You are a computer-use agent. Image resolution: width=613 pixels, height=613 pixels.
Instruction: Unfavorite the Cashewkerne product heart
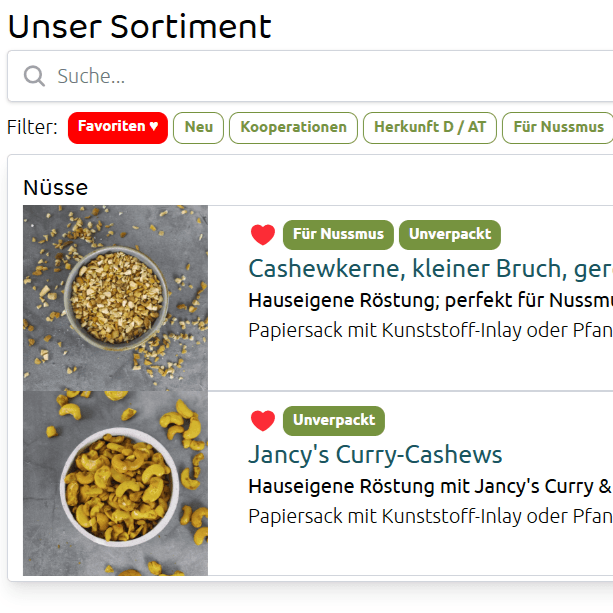[263, 235]
